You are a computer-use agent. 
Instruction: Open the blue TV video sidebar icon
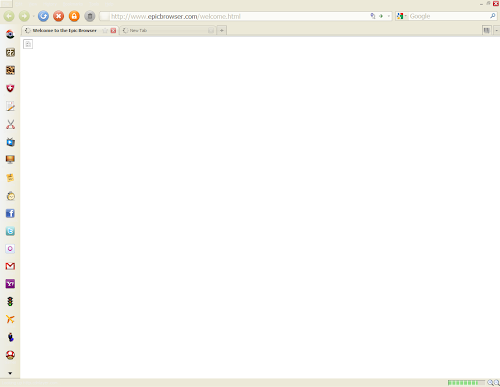pyautogui.click(x=10, y=142)
